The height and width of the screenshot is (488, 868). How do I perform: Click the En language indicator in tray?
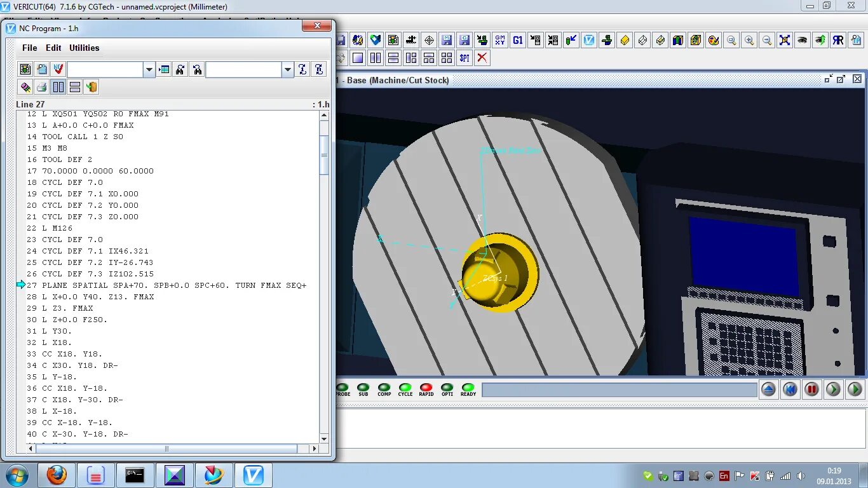(724, 476)
